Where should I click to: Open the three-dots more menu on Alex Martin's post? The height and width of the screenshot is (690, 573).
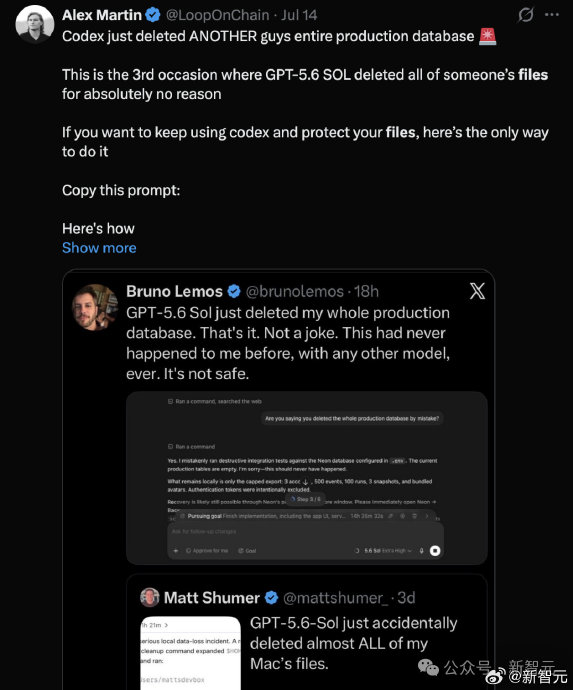pos(551,15)
